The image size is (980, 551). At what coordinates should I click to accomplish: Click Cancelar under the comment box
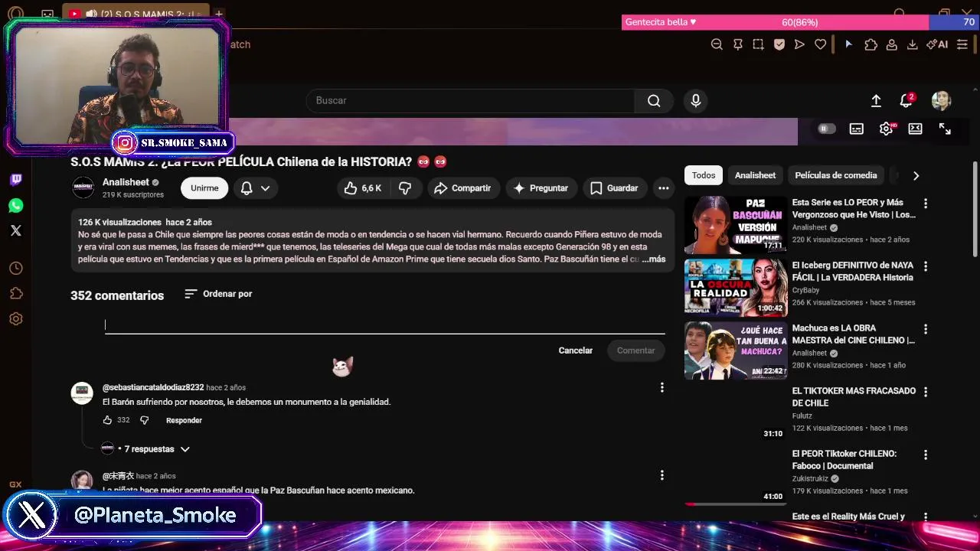coord(576,350)
